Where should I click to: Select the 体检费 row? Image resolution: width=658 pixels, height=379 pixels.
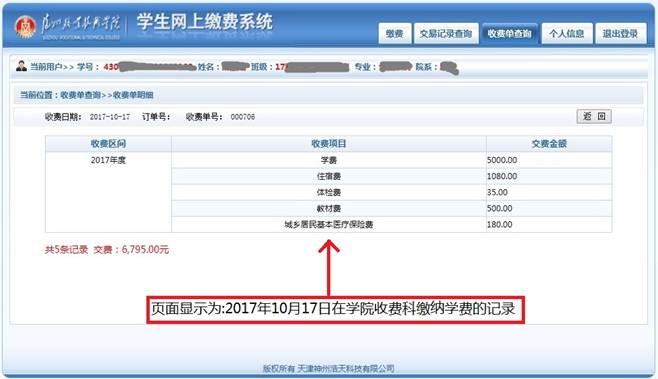(392, 192)
